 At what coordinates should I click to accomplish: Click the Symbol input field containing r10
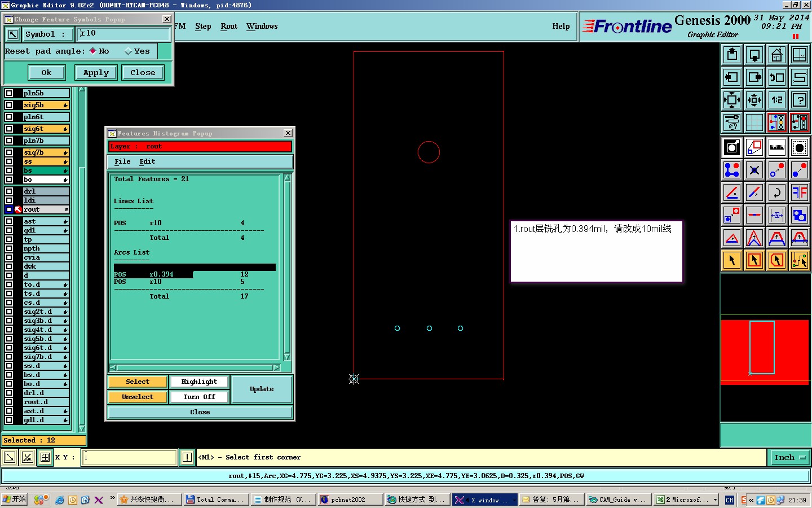(x=123, y=34)
